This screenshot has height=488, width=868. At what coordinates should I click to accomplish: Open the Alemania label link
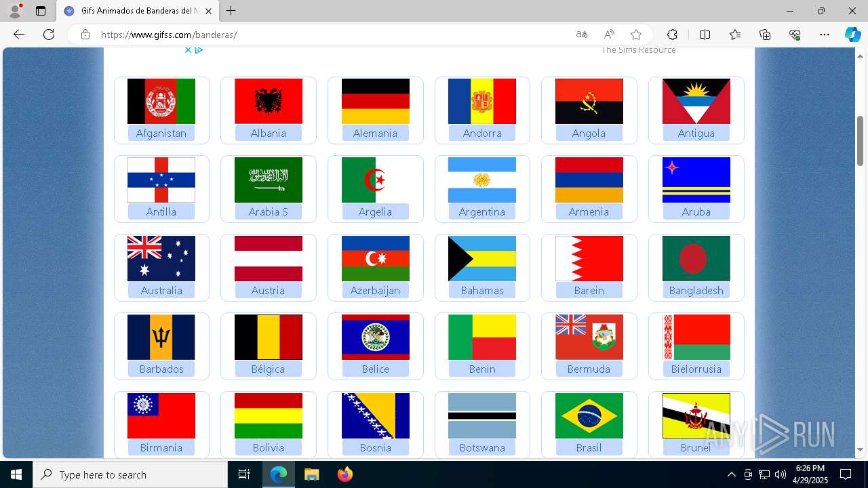(375, 134)
